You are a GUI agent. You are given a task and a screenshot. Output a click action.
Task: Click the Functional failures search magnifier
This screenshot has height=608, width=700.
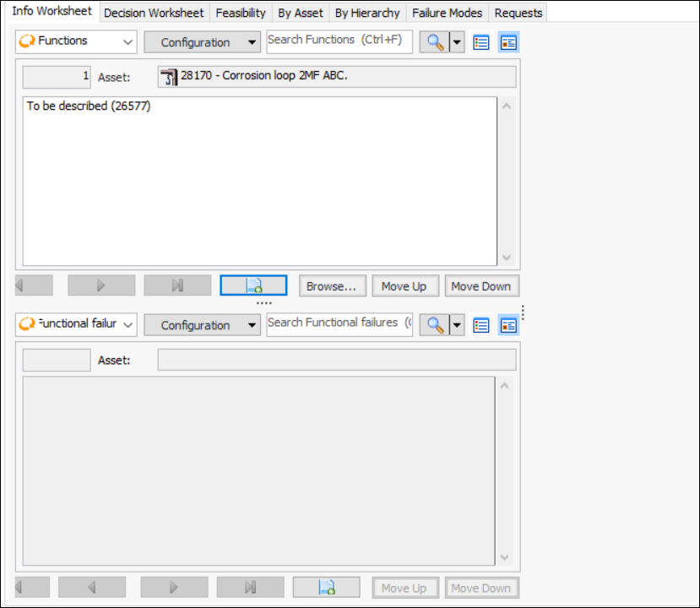(x=434, y=325)
